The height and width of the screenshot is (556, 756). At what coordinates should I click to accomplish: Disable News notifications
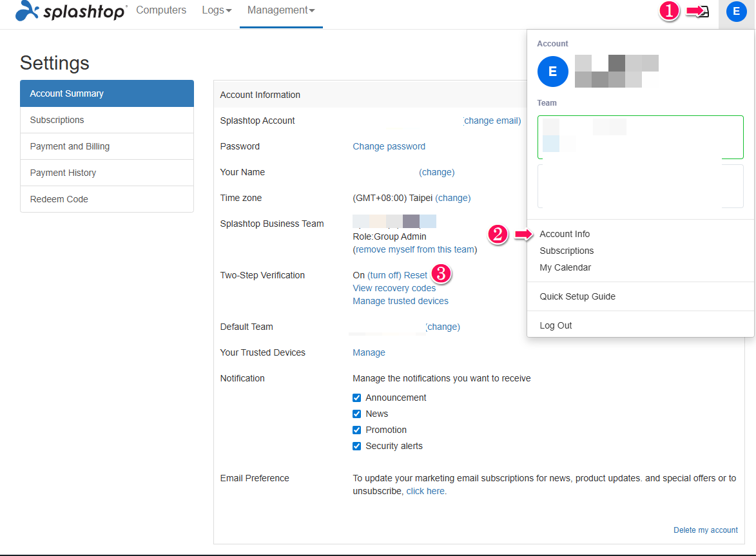pyautogui.click(x=356, y=414)
